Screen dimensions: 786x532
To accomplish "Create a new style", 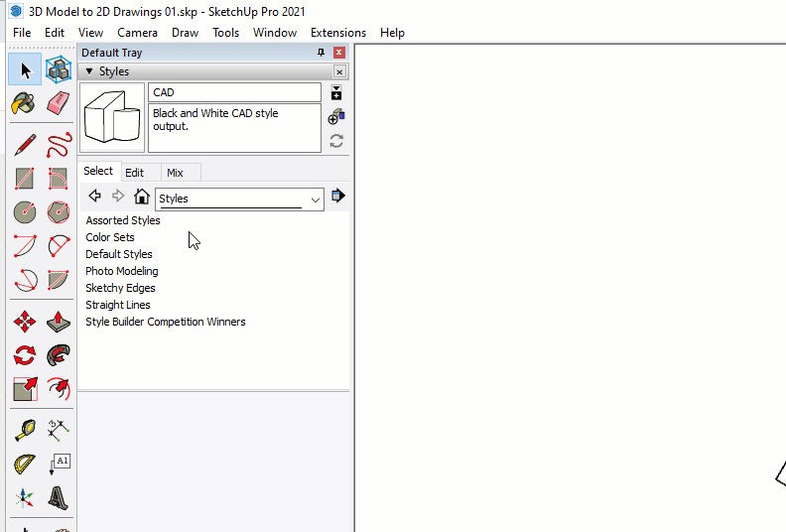I will tap(336, 117).
